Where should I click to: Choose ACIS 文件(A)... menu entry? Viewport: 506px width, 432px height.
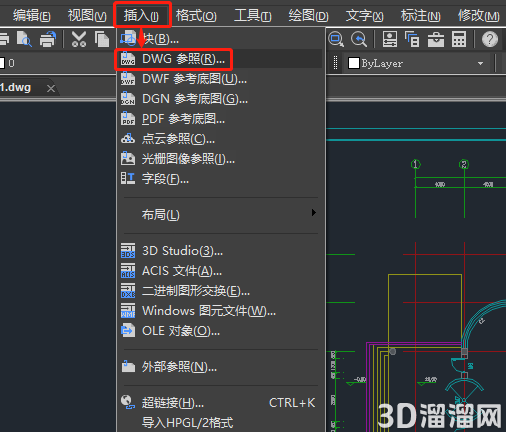tap(221, 271)
